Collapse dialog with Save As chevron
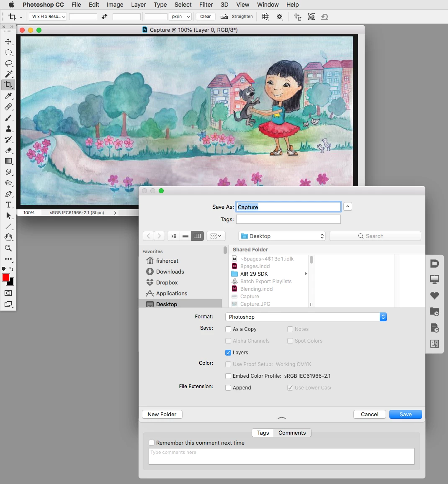448x484 pixels. (x=348, y=207)
